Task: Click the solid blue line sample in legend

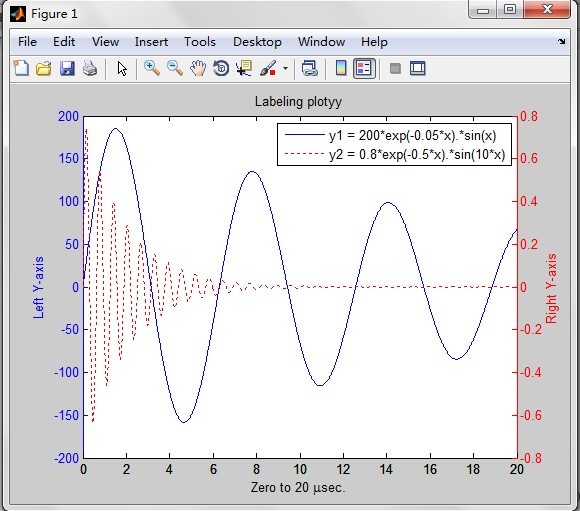Action: [304, 135]
